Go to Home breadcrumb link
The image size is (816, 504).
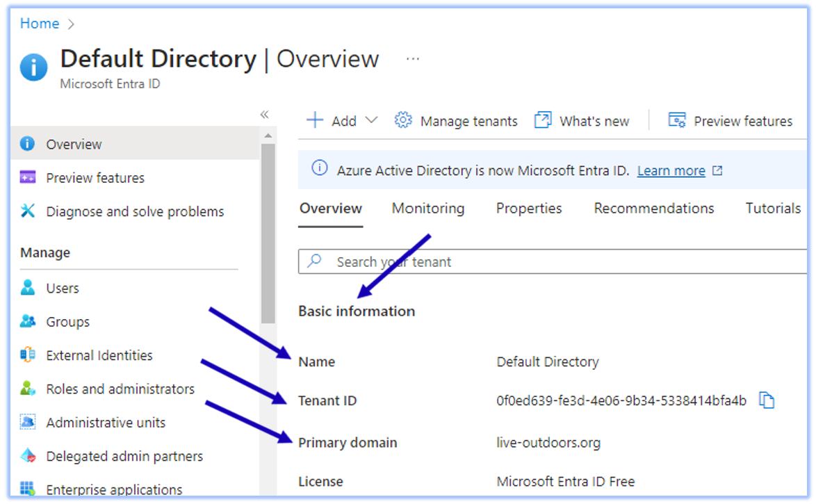(x=40, y=24)
